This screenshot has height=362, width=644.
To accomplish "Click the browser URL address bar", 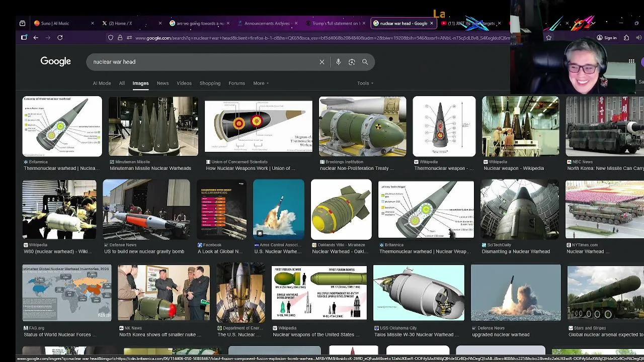I will (322, 38).
